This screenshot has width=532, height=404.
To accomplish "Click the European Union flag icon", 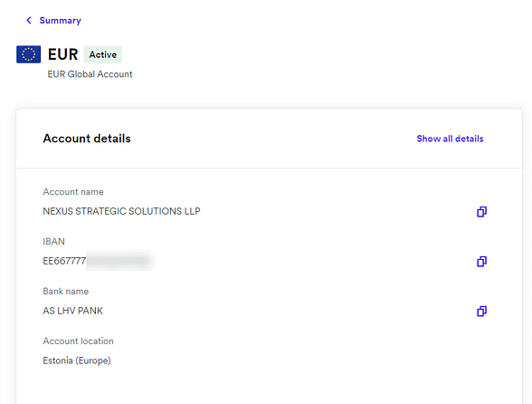I will click(29, 54).
